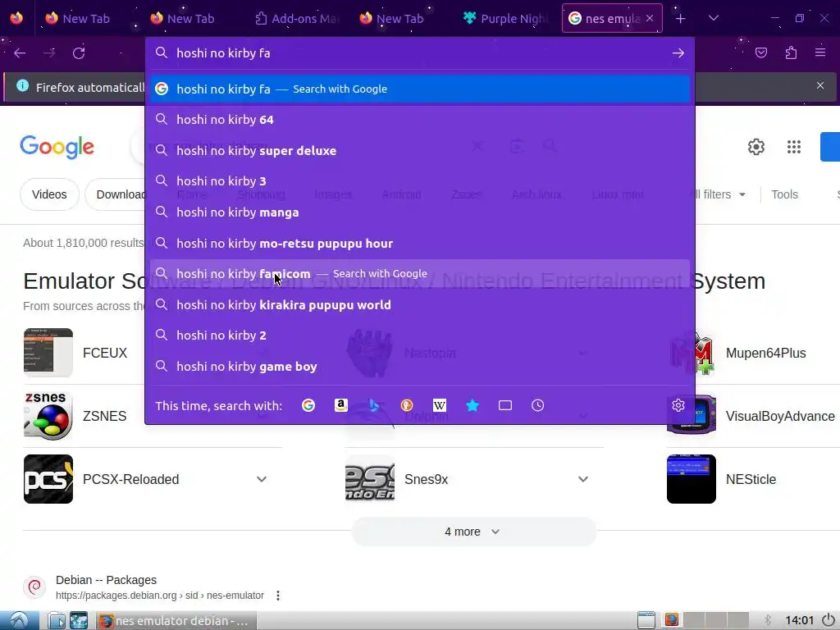Choose suggestion hoshi no kirby game boy
Image resolution: width=840 pixels, height=630 pixels.
coord(419,367)
